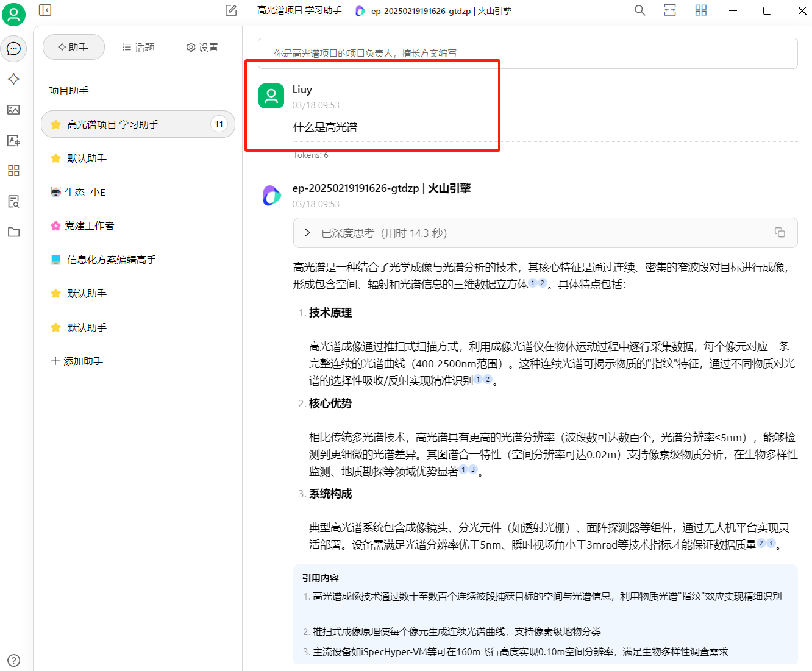
Task: Copy the deep thinking content
Action: click(779, 232)
